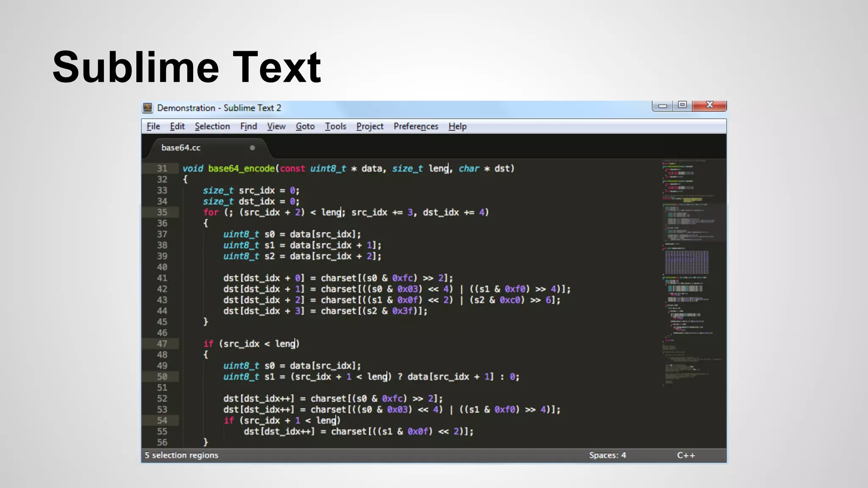Viewport: 868px width, 488px height.
Task: Open the Tools menu
Action: (336, 126)
